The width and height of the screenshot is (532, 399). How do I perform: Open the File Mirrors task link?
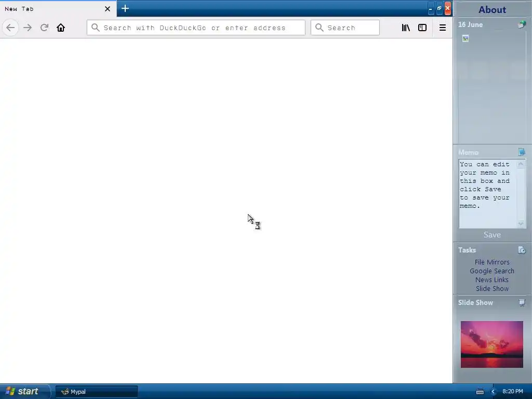pyautogui.click(x=492, y=262)
